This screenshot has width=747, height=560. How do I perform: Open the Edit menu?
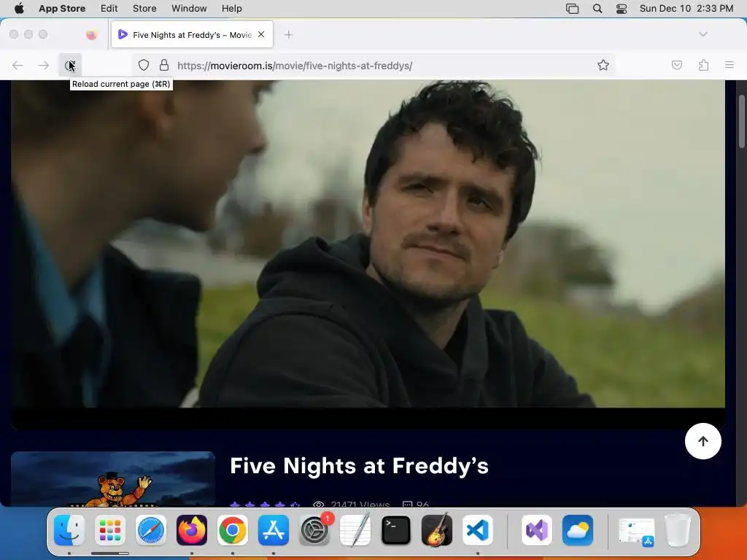(109, 9)
